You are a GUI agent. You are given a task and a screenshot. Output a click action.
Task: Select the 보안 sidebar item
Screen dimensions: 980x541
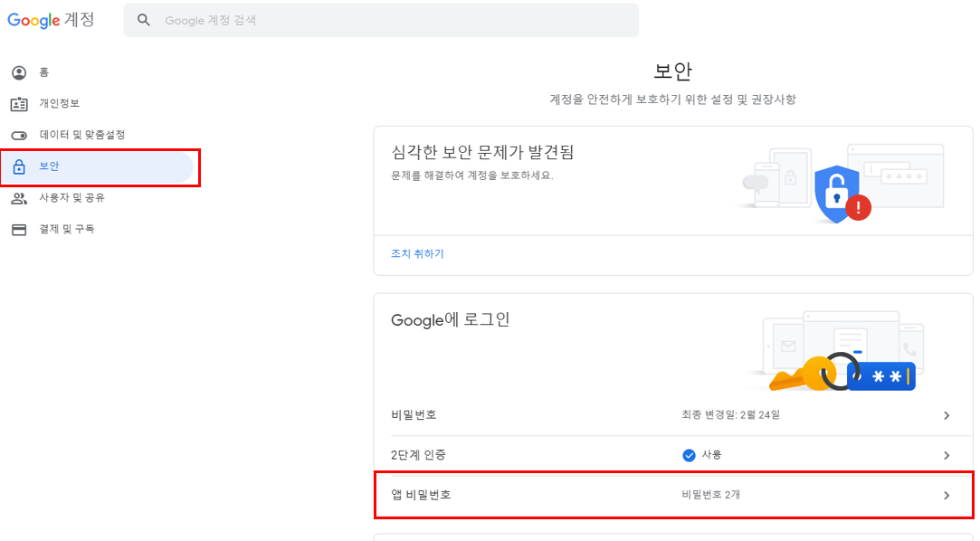[97, 166]
